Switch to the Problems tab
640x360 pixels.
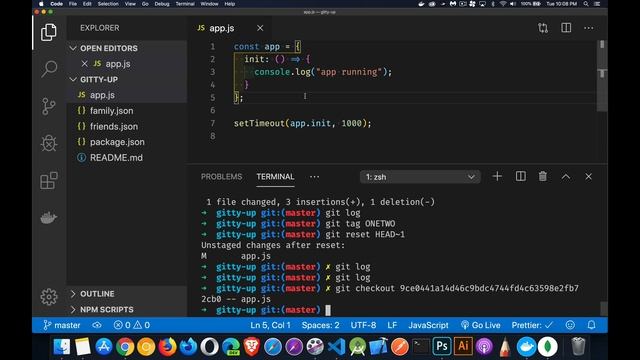(x=221, y=177)
